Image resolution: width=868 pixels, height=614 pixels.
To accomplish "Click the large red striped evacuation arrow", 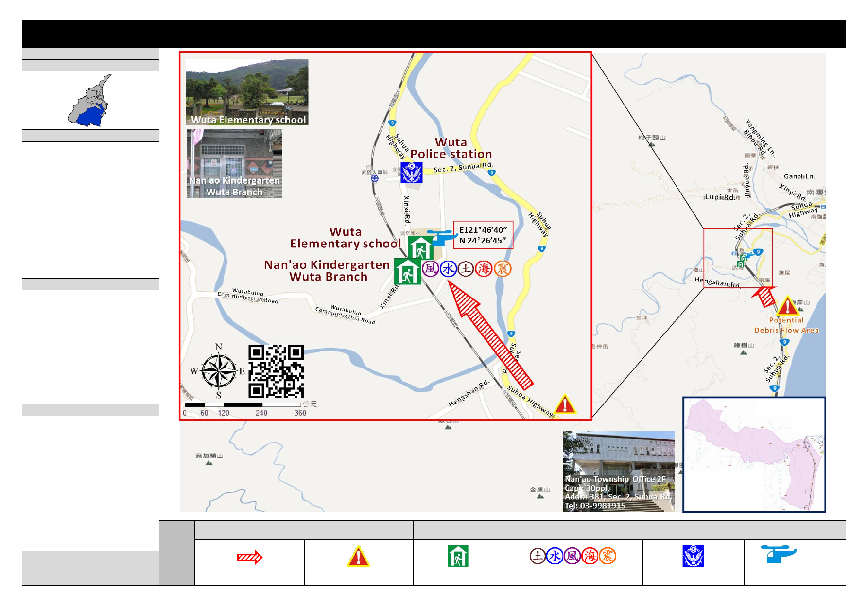I will [x=490, y=335].
